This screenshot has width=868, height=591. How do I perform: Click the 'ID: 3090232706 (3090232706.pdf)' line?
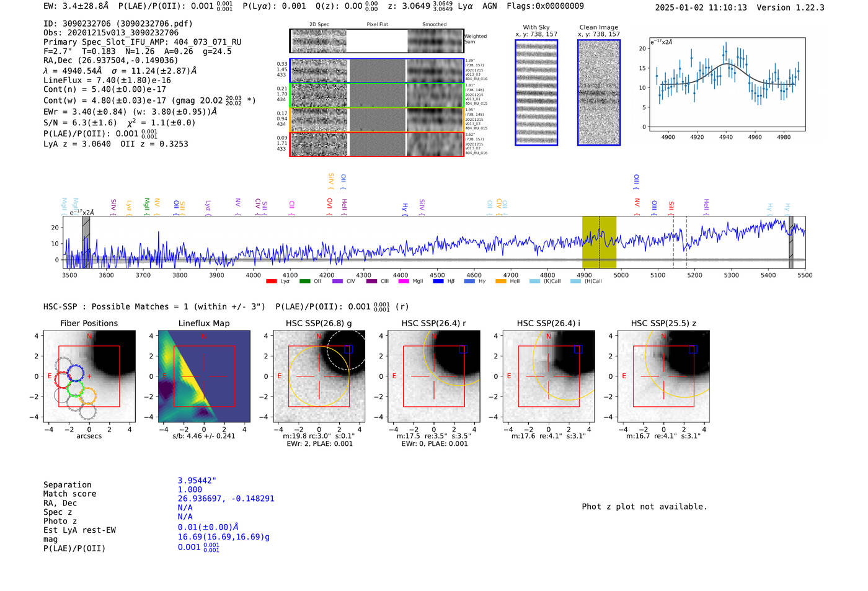coord(118,24)
